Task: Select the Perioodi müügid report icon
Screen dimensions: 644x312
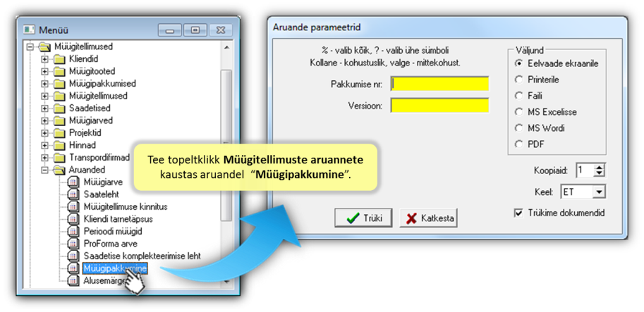Action: [73, 232]
